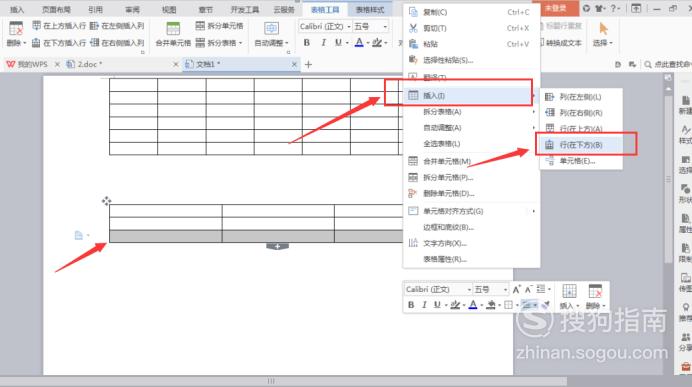Click format painter in mini toolbar
The height and width of the screenshot is (387, 692).
[546, 305]
